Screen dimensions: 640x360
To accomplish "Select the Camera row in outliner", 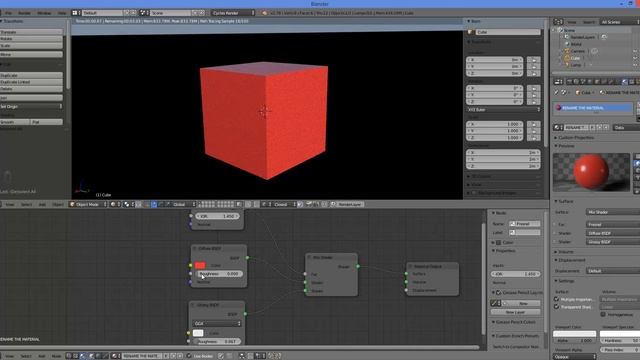I will tap(578, 51).
